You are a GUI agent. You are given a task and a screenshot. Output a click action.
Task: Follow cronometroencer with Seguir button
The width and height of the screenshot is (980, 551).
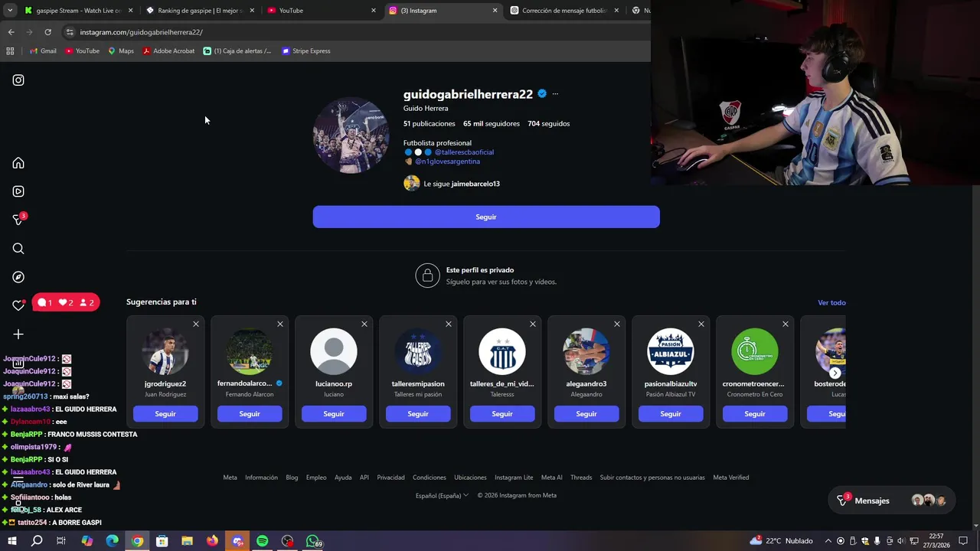(755, 414)
